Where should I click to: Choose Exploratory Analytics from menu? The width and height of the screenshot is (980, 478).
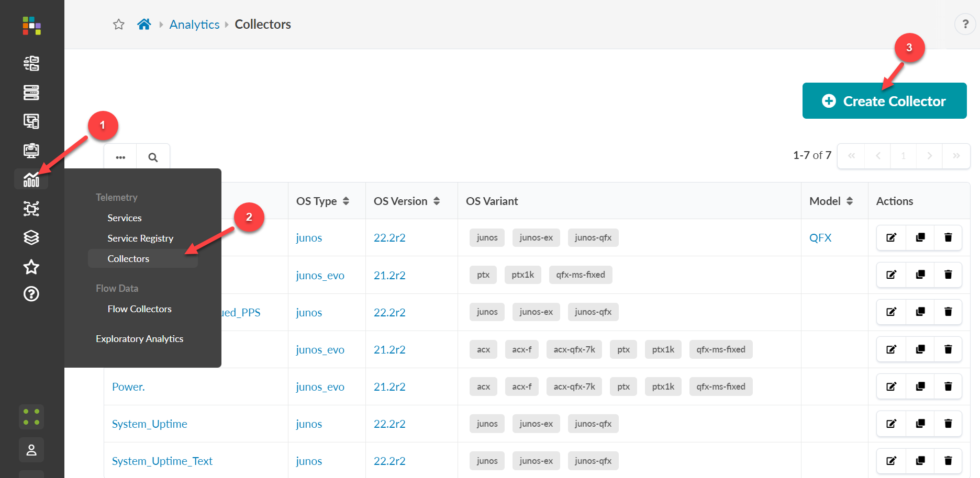(139, 339)
